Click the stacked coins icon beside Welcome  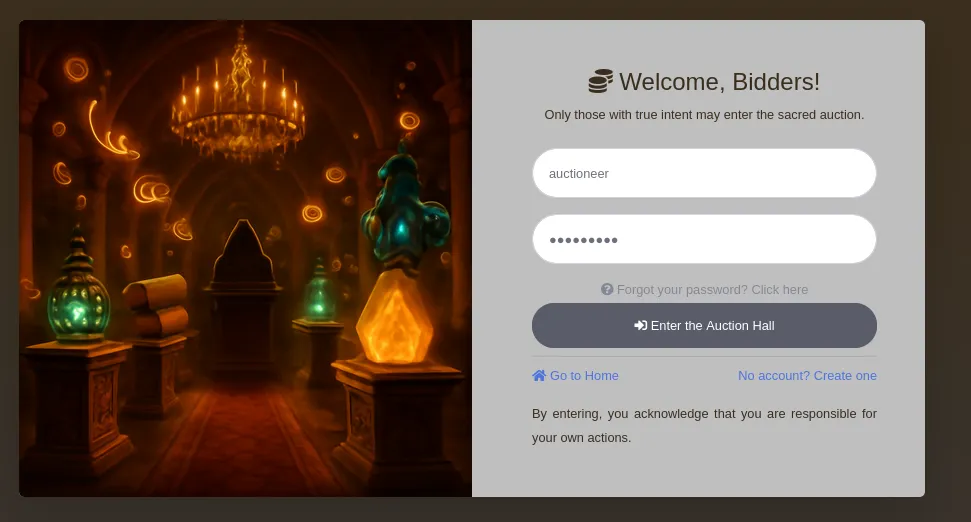tap(600, 81)
